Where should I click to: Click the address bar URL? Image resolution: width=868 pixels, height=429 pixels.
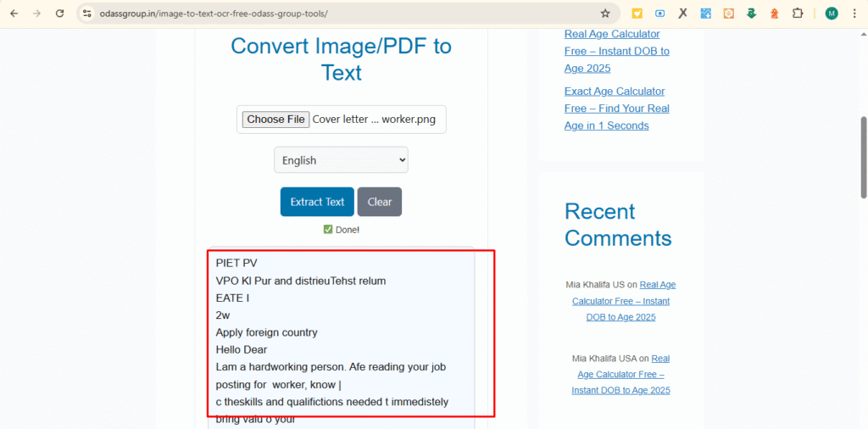click(x=213, y=14)
